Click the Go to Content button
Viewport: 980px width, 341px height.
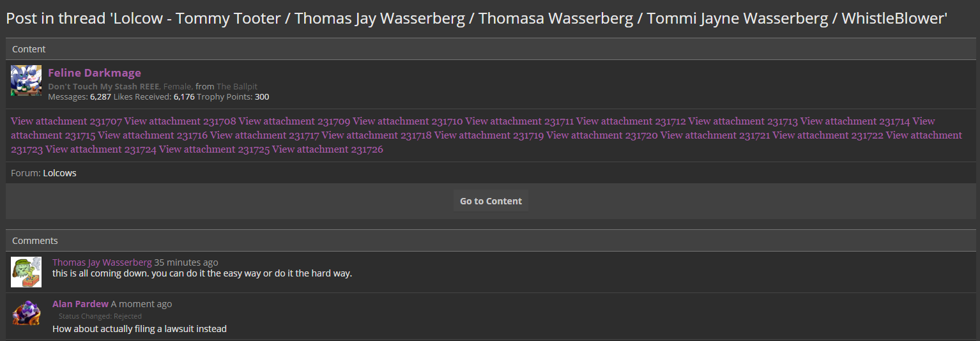491,201
